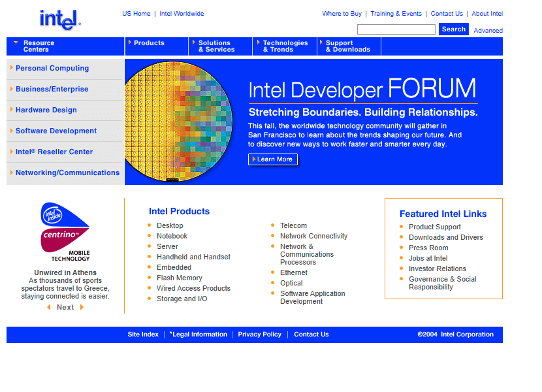
Task: Open Embedded products link
Action: coord(174,267)
